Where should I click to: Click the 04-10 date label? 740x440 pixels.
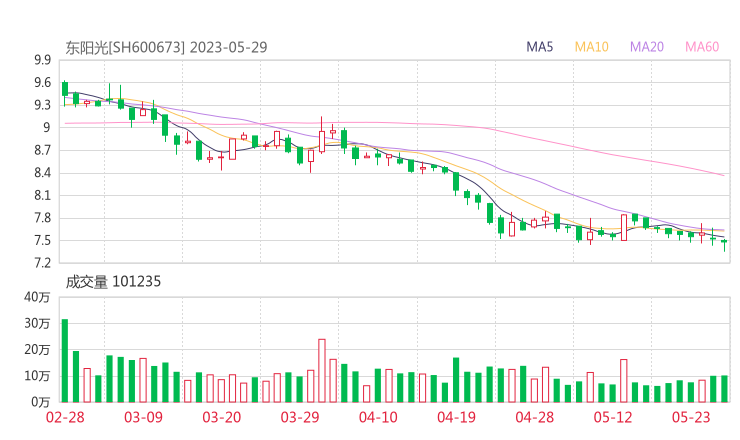point(378,417)
